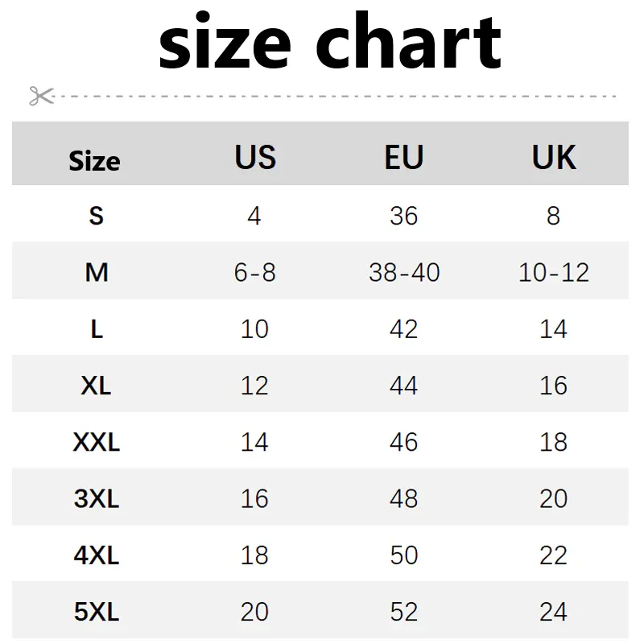The width and height of the screenshot is (644, 644).
Task: Select the UK value 22 for 4XL
Action: (x=553, y=555)
